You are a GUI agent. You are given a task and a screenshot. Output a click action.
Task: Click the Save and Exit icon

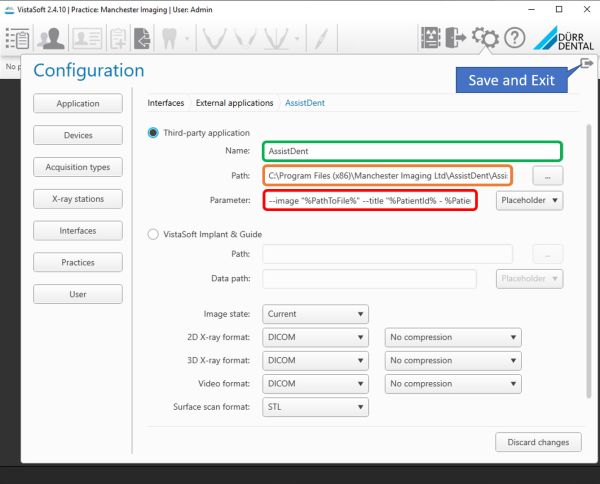[x=585, y=64]
